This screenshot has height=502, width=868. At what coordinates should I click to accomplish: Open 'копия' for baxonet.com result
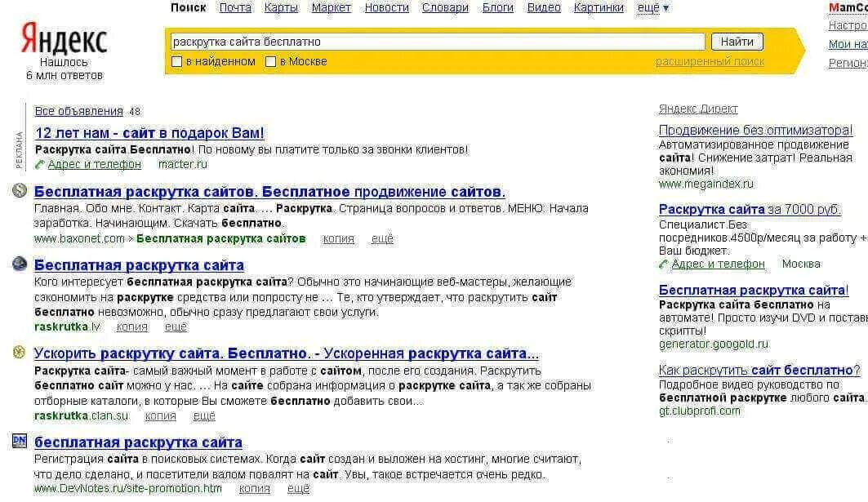pos(338,238)
